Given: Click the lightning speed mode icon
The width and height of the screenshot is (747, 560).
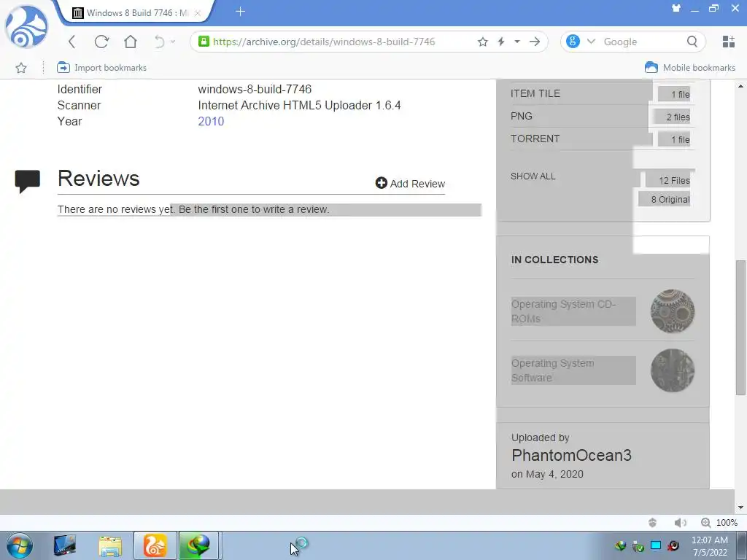Looking at the screenshot, I should pyautogui.click(x=501, y=42).
